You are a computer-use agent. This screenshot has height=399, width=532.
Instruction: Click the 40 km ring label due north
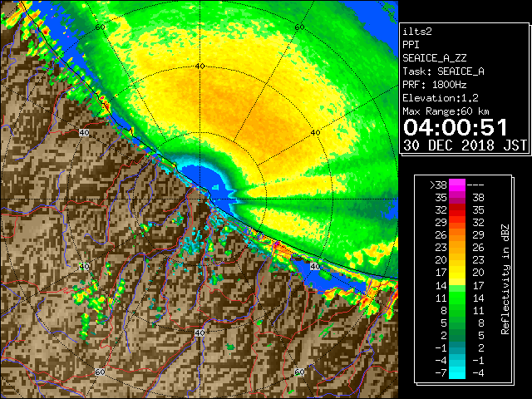(199, 66)
